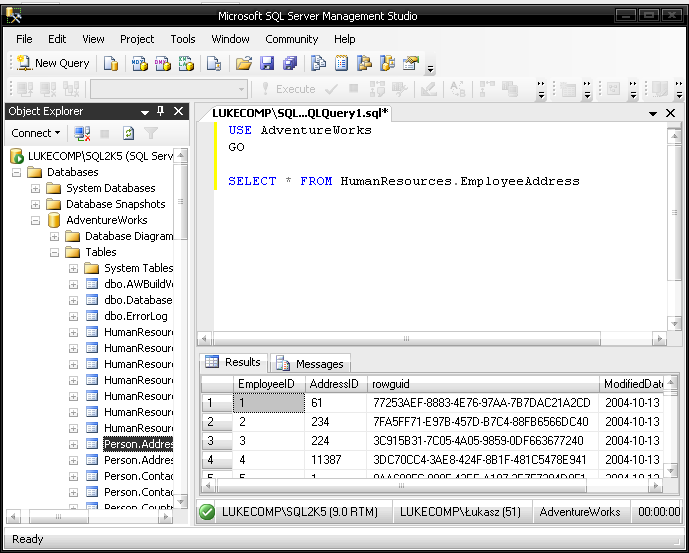Start an Analysis Services MDX Query
The image size is (689, 553).
click(x=139, y=63)
